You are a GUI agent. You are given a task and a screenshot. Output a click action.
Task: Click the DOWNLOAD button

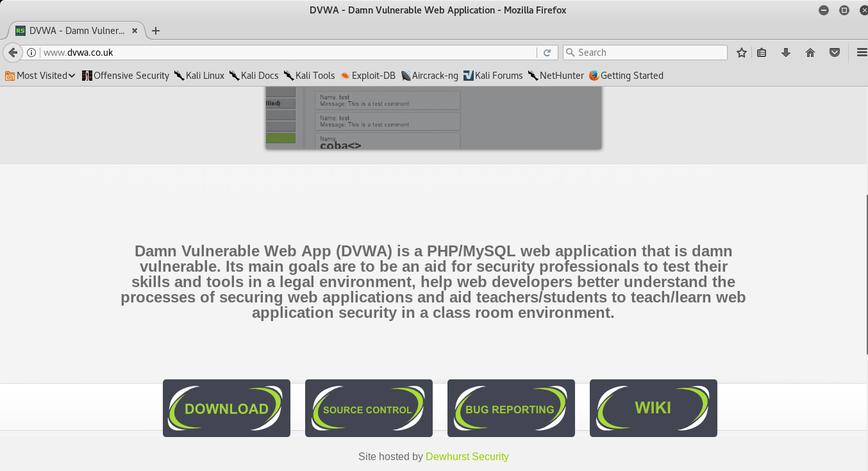226,408
